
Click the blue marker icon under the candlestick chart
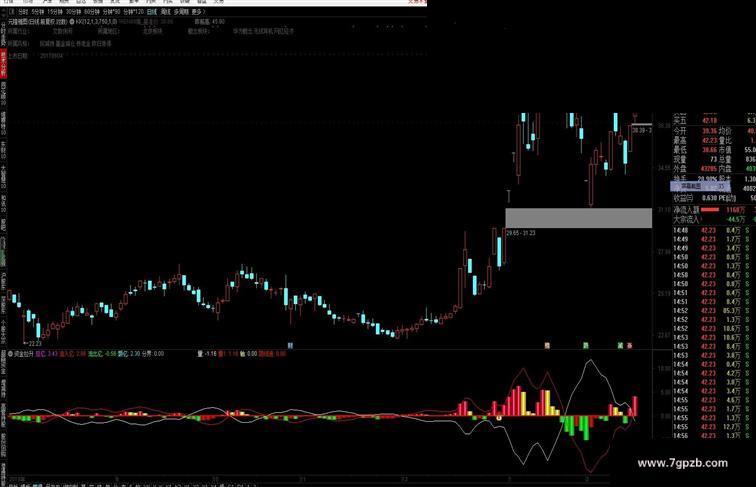290,345
